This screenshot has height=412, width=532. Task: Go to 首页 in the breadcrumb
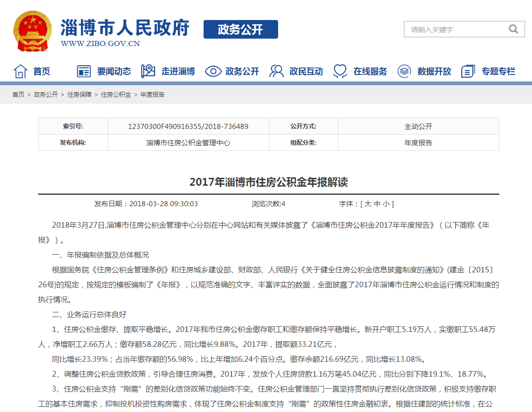pyautogui.click(x=18, y=95)
